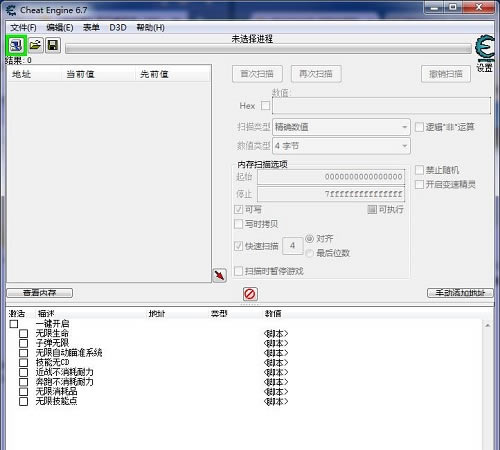Image resolution: width=500 pixels, height=450 pixels.
Task: Click the scan progress bar
Action: point(268,49)
